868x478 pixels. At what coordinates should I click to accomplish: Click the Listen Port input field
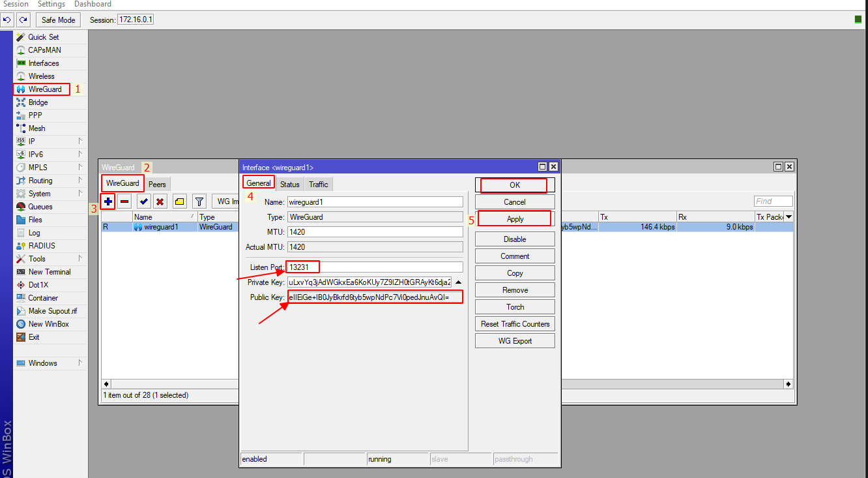(375, 267)
